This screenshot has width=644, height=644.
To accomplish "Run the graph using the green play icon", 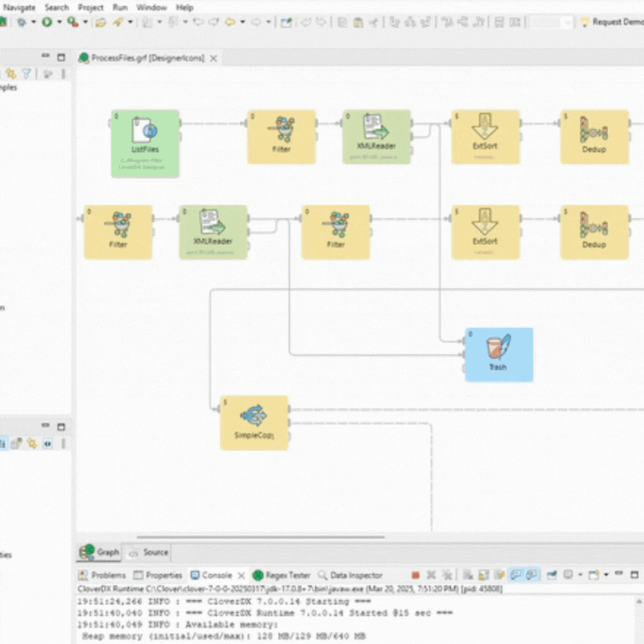I will tap(47, 22).
